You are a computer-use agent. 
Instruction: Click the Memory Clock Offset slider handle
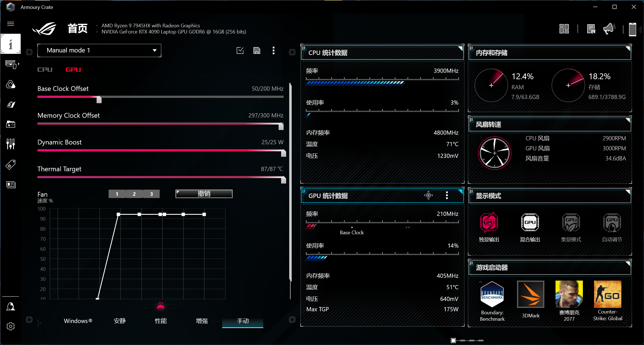pos(281,126)
